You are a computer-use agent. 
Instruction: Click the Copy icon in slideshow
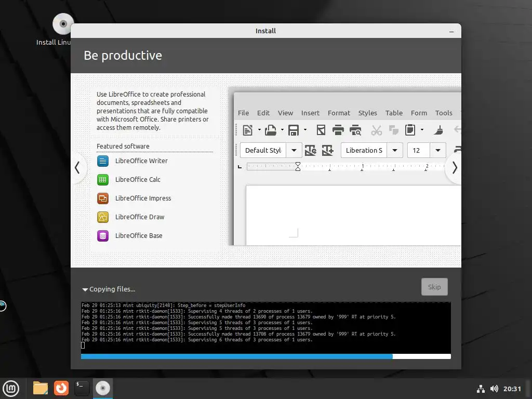[x=394, y=130]
